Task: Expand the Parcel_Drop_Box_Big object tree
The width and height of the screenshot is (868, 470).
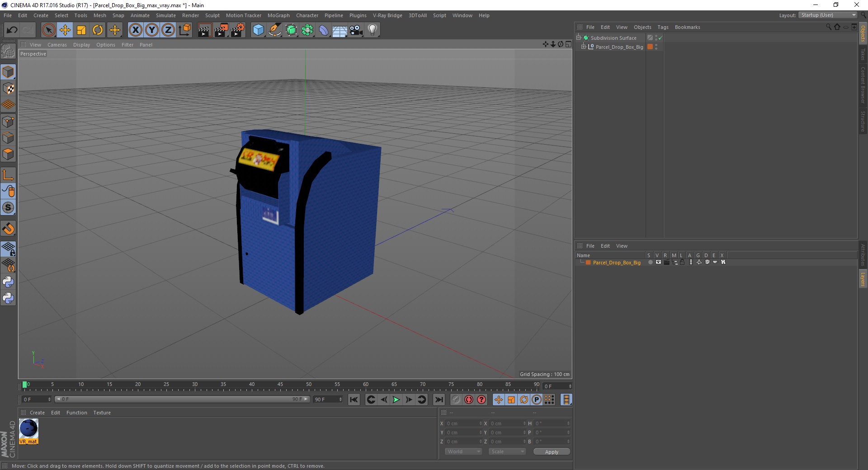Action: (x=583, y=47)
